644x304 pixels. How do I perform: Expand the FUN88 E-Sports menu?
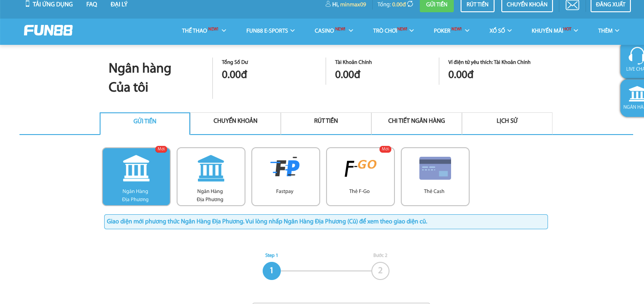(270, 31)
